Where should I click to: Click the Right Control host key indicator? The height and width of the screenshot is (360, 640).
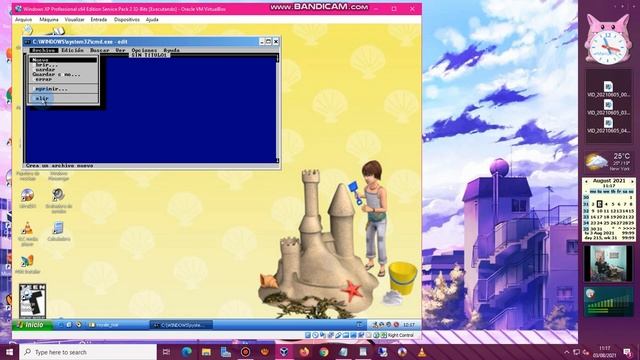400,335
